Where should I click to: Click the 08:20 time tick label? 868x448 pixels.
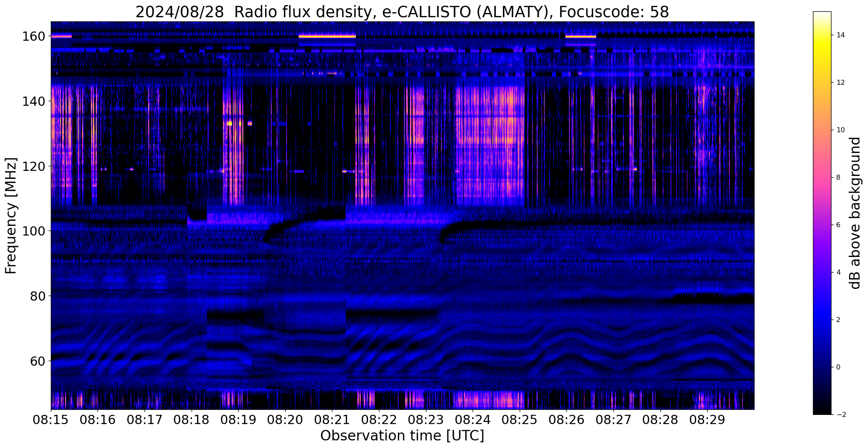(x=285, y=420)
